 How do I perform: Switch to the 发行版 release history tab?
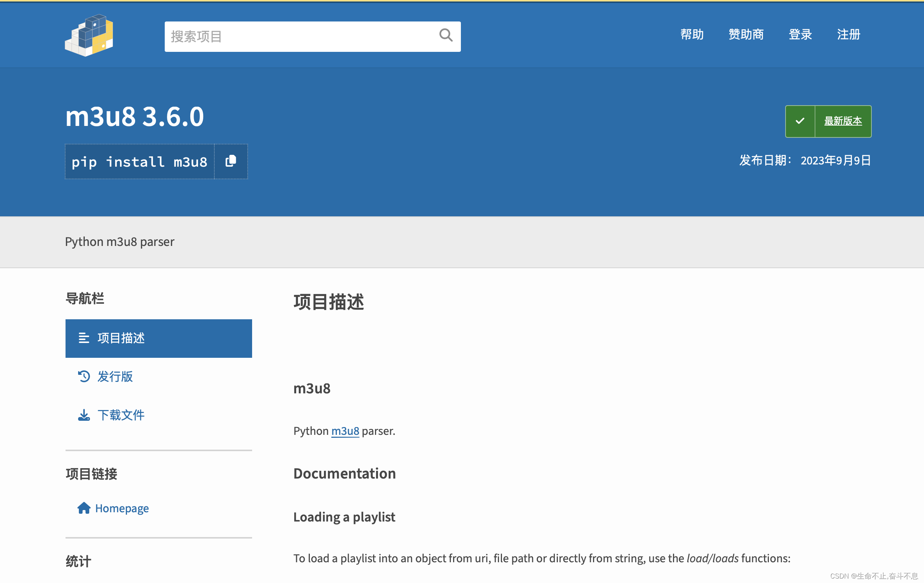coord(115,377)
